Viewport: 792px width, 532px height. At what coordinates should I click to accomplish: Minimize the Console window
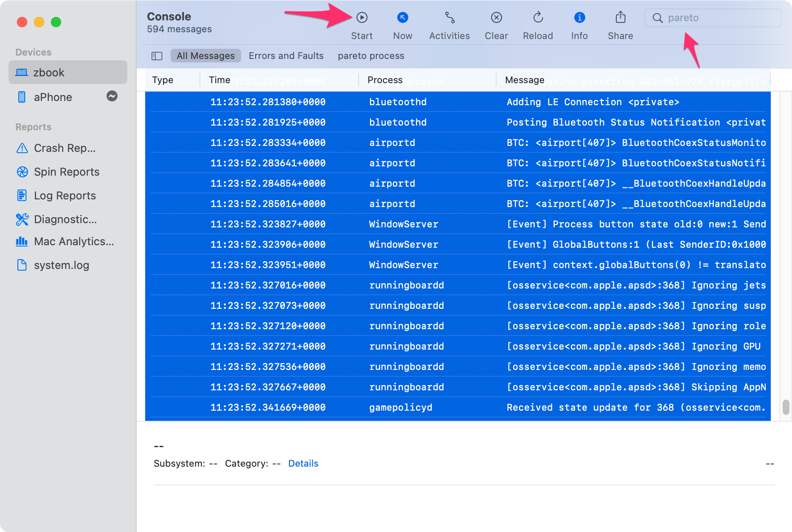tap(39, 22)
